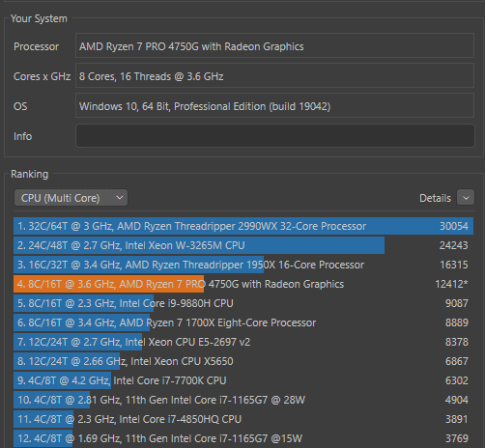
Task: Select ranking row 9 Intel Core i7-7700K
Action: click(243, 380)
